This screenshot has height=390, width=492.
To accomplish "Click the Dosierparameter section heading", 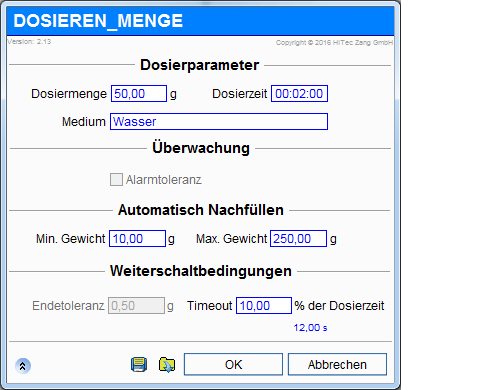I will click(x=199, y=65).
